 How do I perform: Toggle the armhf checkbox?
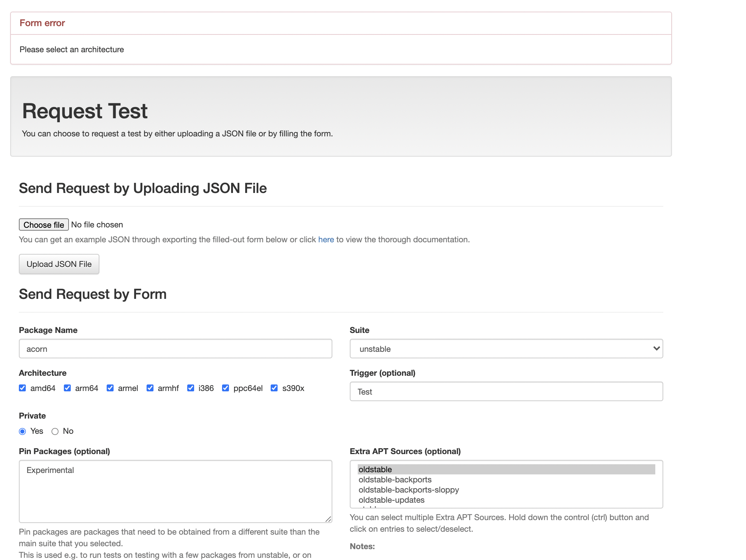coord(150,388)
